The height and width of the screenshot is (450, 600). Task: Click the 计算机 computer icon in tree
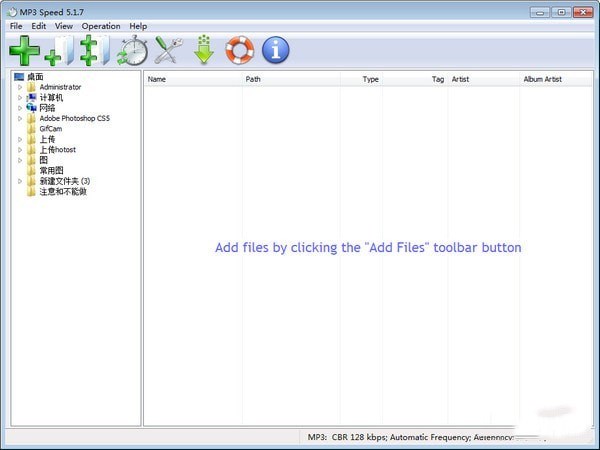coord(31,98)
